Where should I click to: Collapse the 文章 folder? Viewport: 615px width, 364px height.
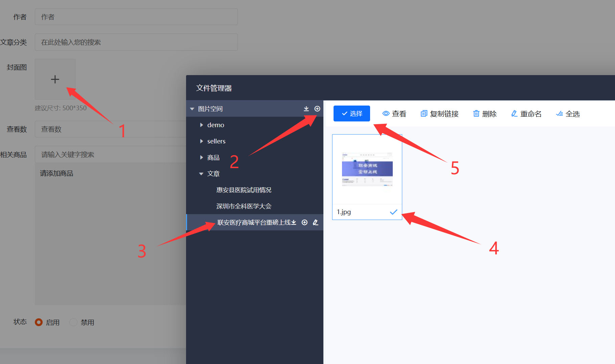[x=201, y=174]
